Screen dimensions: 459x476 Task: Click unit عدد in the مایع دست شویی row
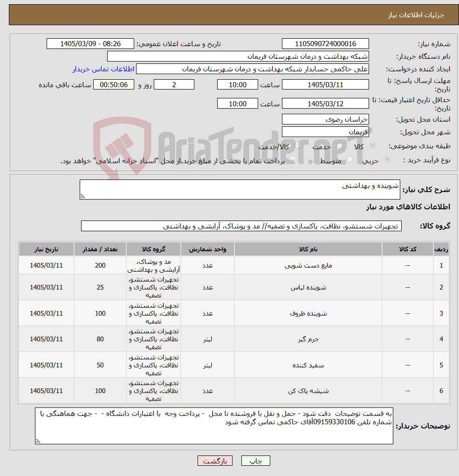click(207, 266)
